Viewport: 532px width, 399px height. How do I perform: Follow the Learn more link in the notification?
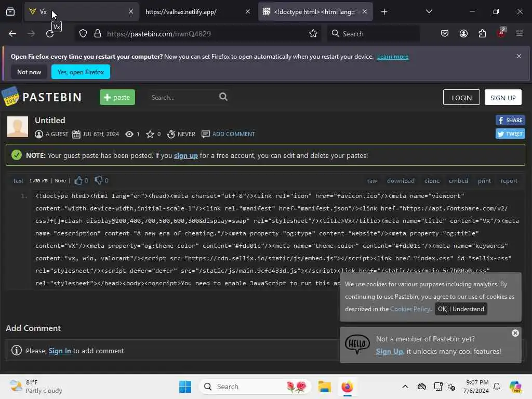point(393,57)
